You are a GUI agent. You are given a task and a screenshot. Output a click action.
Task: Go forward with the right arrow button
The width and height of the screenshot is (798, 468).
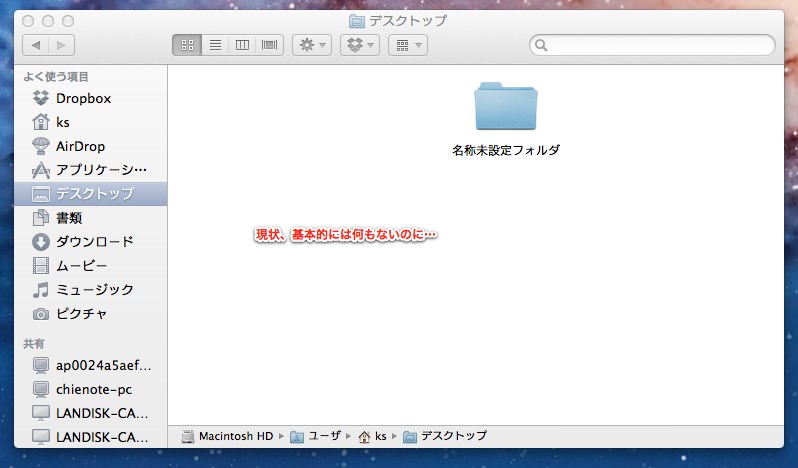pyautogui.click(x=62, y=45)
